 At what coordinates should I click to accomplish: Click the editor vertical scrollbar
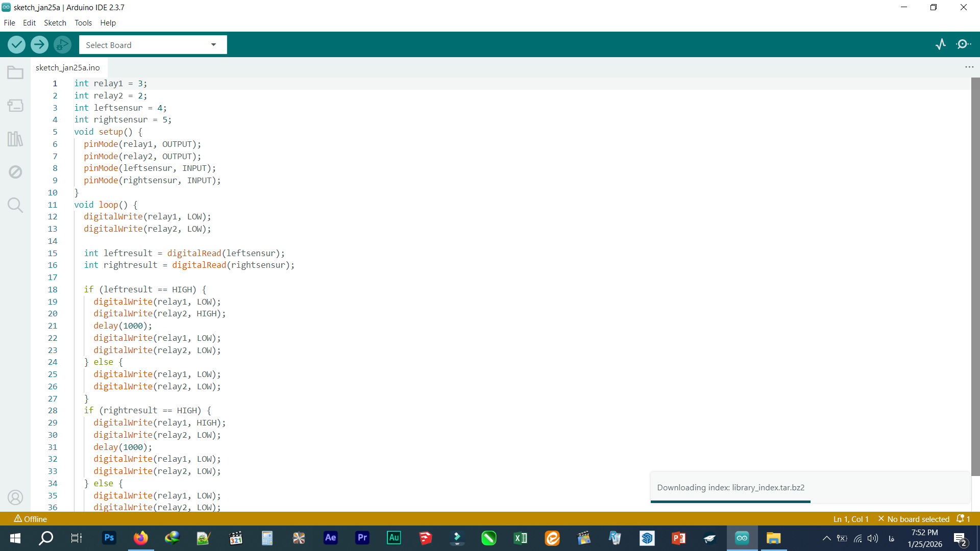(x=975, y=275)
